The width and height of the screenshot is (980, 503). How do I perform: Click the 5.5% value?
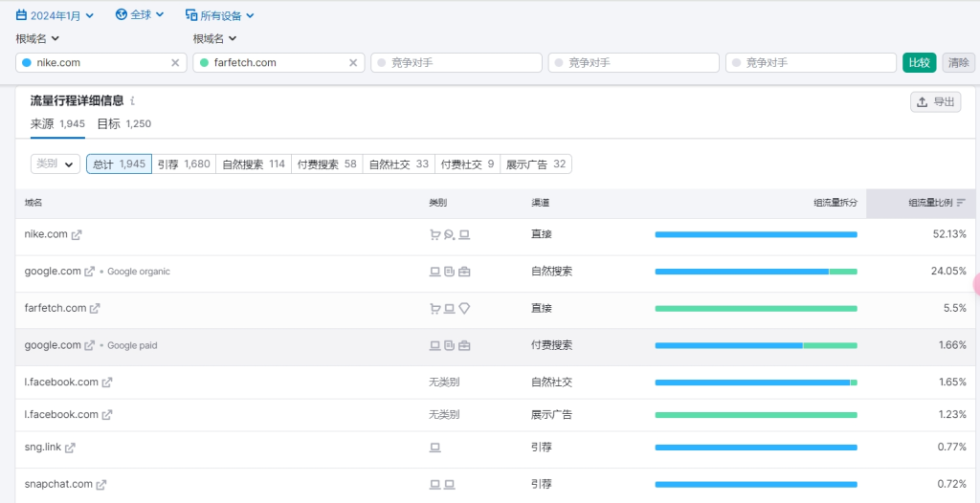tap(956, 308)
